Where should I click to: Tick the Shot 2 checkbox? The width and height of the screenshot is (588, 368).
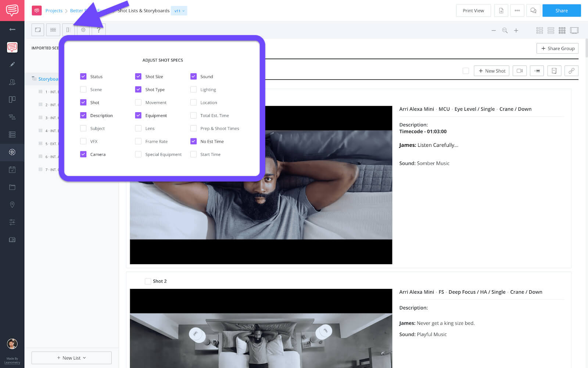[148, 281]
